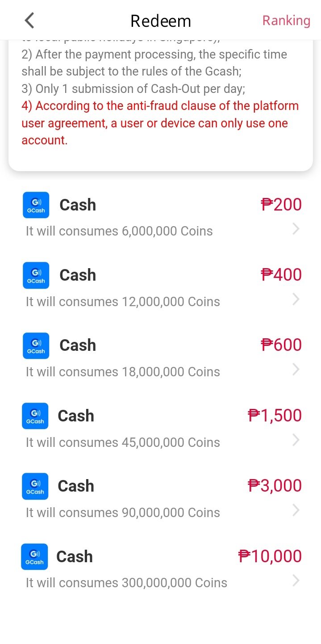
Task: Open ₱400 redeem option chevron
Action: [296, 299]
